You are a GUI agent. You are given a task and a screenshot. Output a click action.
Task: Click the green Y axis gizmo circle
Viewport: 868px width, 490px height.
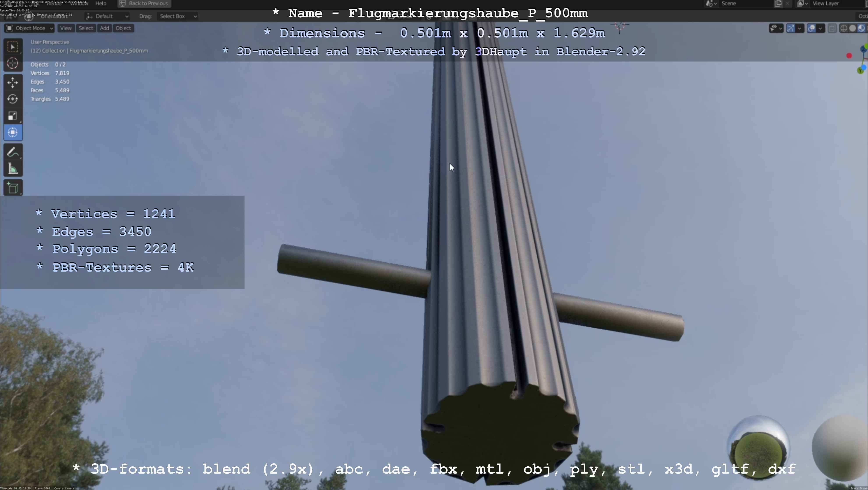860,70
